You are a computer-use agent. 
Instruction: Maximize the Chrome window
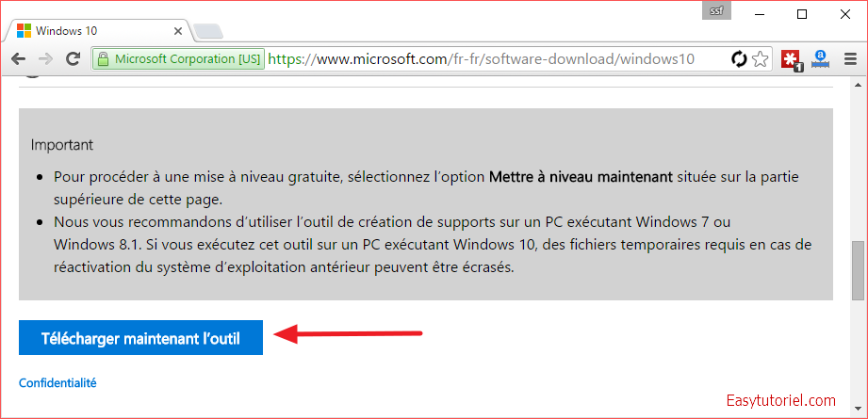[802, 14]
